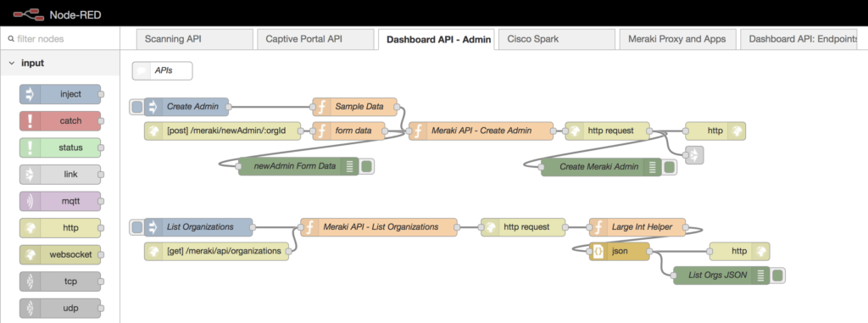Select the link out node below http response

tap(694, 155)
